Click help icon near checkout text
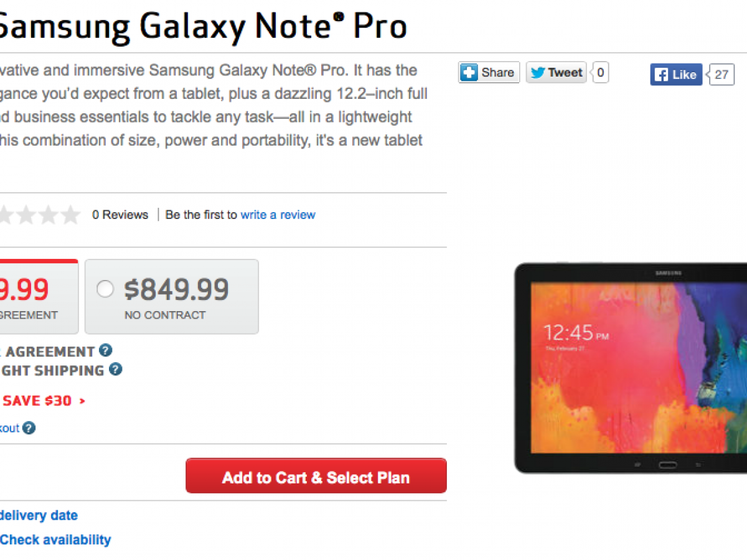Image resolution: width=747 pixels, height=560 pixels. point(29,428)
